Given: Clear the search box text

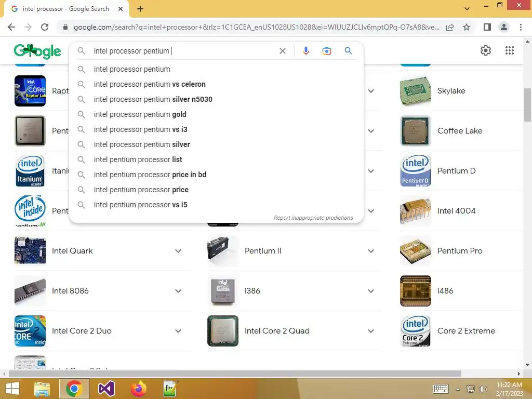Looking at the screenshot, I should (282, 51).
